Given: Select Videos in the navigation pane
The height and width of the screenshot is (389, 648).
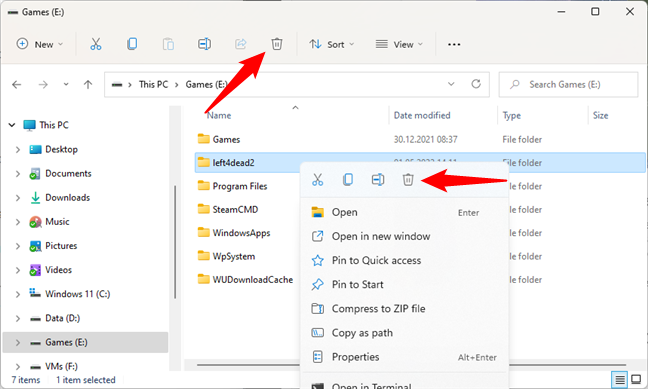Looking at the screenshot, I should coord(58,270).
